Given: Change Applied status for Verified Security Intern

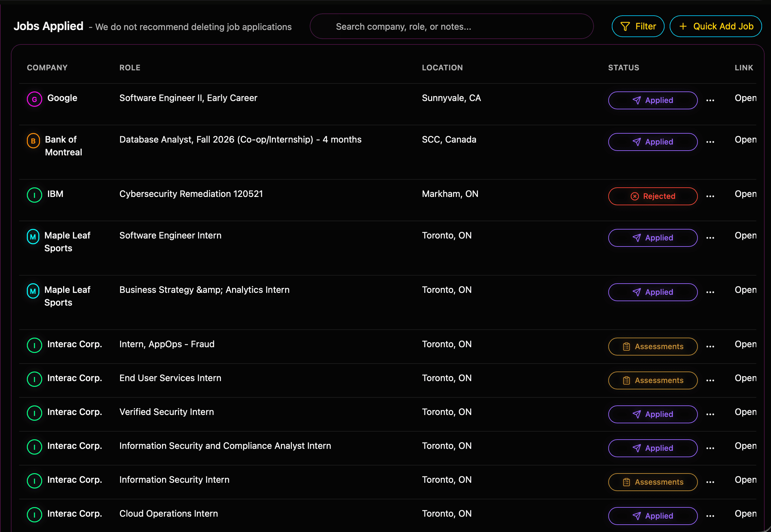Looking at the screenshot, I should [x=653, y=414].
